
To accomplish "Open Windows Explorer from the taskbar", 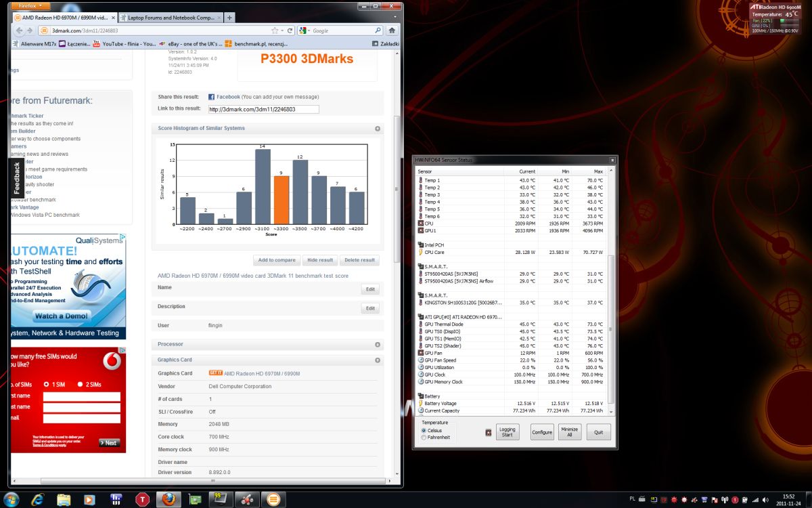I will pyautogui.click(x=64, y=499).
